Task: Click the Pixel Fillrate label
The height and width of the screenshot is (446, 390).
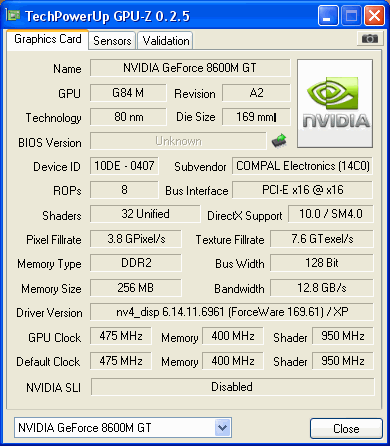Action: pos(54,240)
